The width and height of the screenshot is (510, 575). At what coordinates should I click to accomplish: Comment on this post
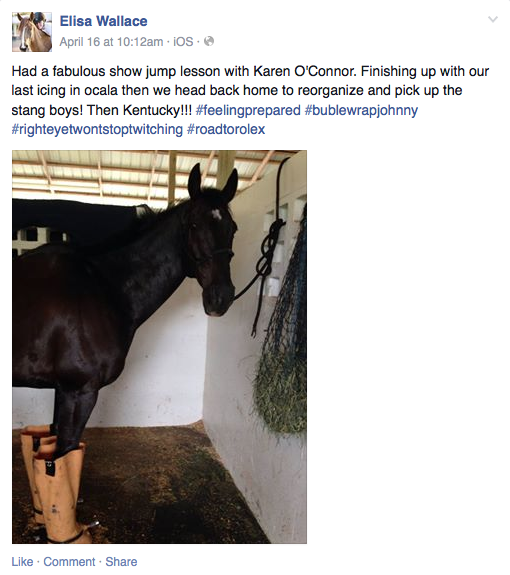[69, 562]
